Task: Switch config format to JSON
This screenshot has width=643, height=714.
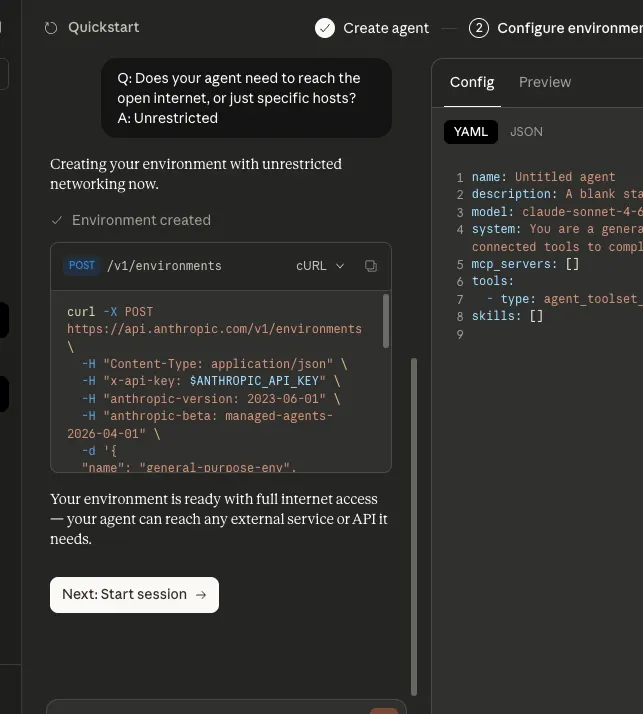Action: (526, 132)
